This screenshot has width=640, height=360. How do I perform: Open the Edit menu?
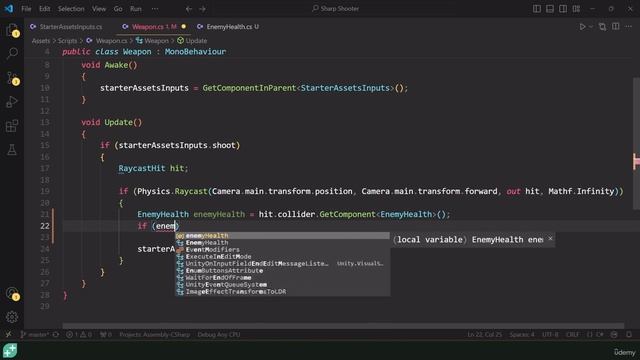tap(44, 9)
